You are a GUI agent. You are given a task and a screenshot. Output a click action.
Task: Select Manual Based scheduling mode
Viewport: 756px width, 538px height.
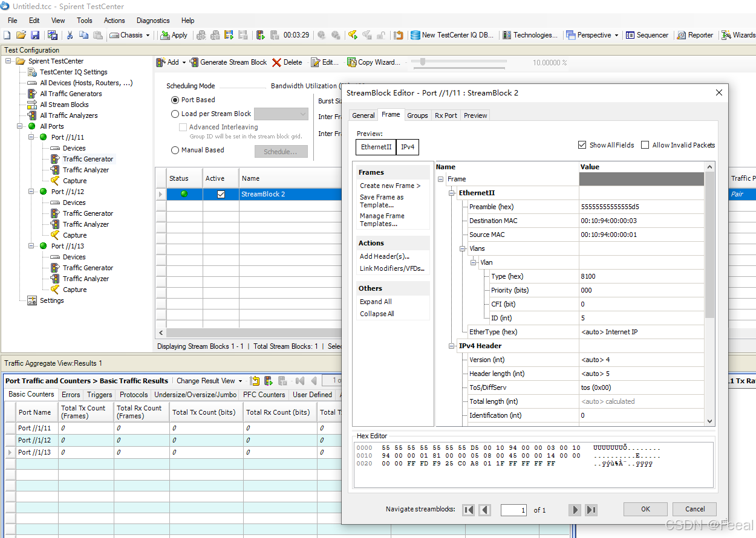[175, 150]
